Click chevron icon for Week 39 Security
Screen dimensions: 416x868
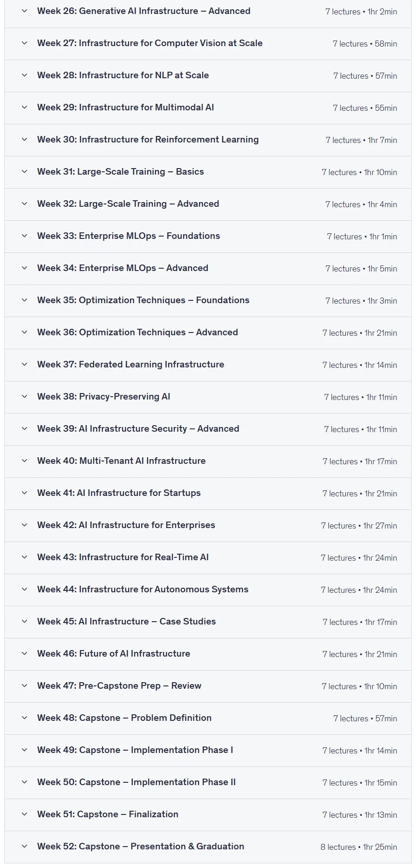24,428
